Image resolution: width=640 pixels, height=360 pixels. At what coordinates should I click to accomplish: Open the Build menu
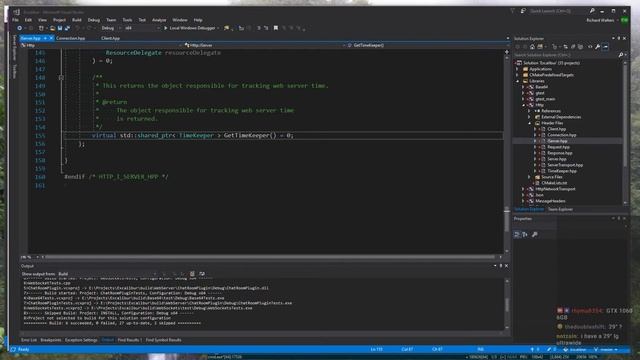[77, 20]
